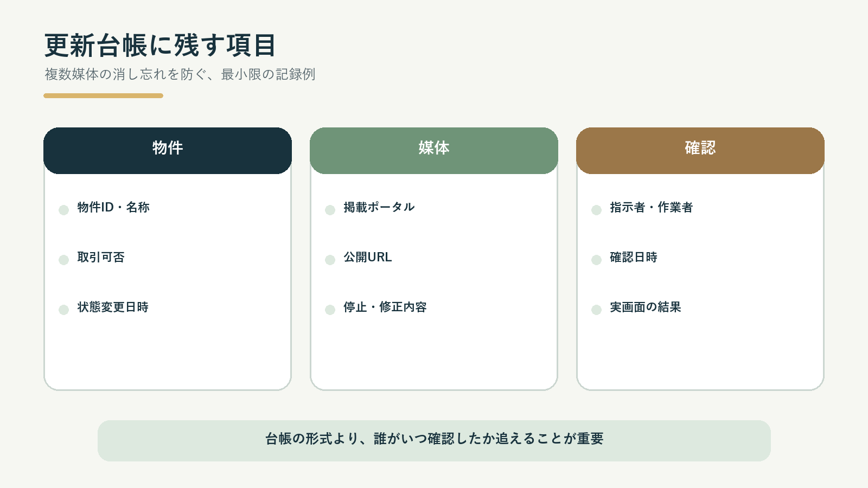Select the text 公開URL
868x488 pixels.
368,257
